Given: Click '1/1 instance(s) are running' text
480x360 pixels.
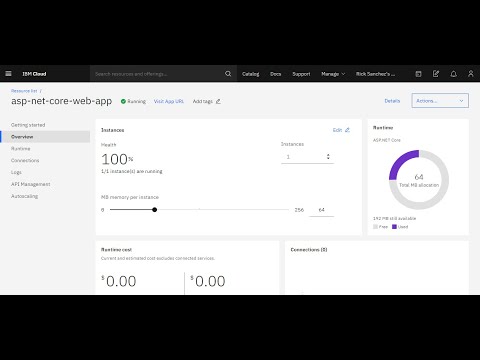Looking at the screenshot, I should tap(132, 171).
